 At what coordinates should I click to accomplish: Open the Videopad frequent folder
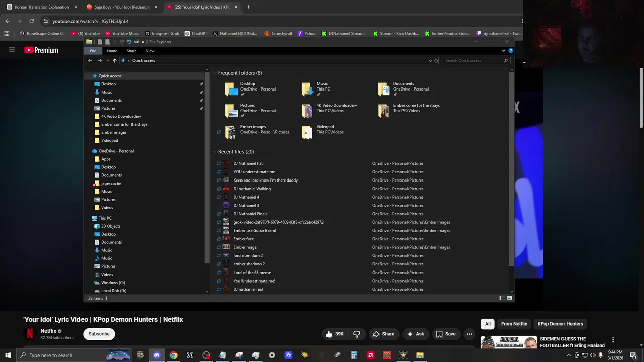322,132
